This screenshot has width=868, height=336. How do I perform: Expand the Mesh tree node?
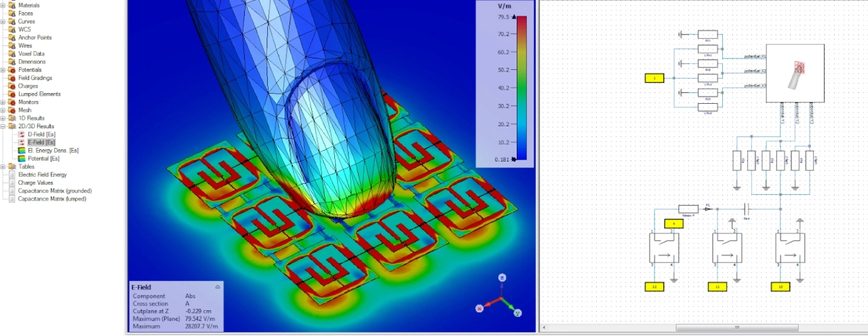[3, 110]
